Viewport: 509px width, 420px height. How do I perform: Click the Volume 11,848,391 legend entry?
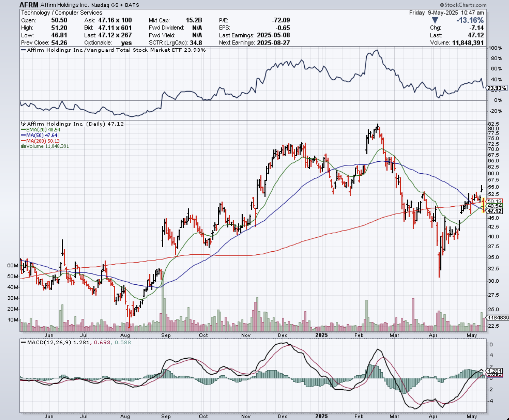(x=45, y=146)
